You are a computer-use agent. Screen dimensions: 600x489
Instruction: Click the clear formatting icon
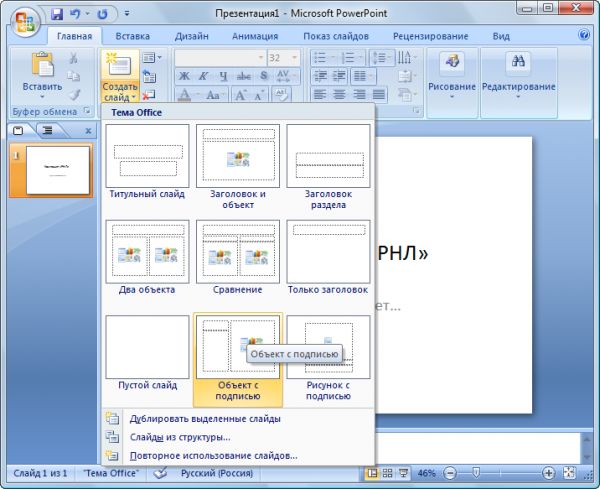[281, 95]
